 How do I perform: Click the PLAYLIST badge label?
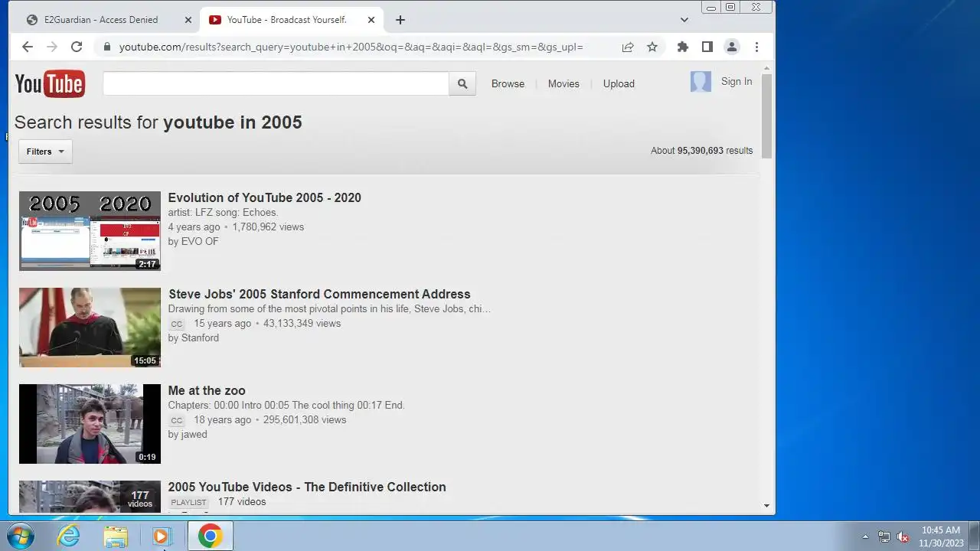pyautogui.click(x=188, y=503)
